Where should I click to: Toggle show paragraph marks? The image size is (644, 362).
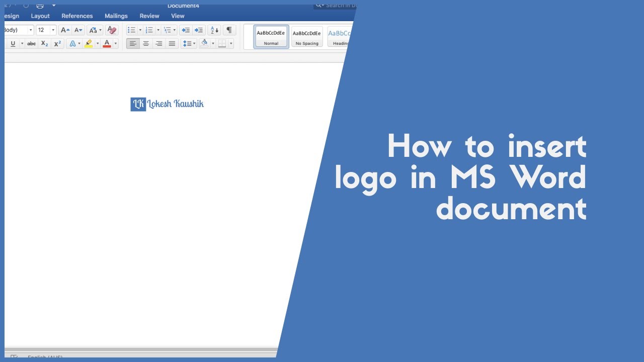click(229, 30)
